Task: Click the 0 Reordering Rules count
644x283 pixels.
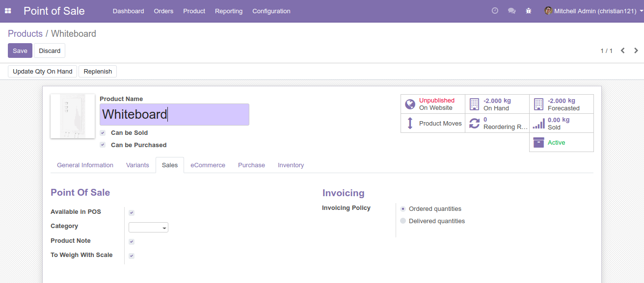Action: click(x=485, y=120)
